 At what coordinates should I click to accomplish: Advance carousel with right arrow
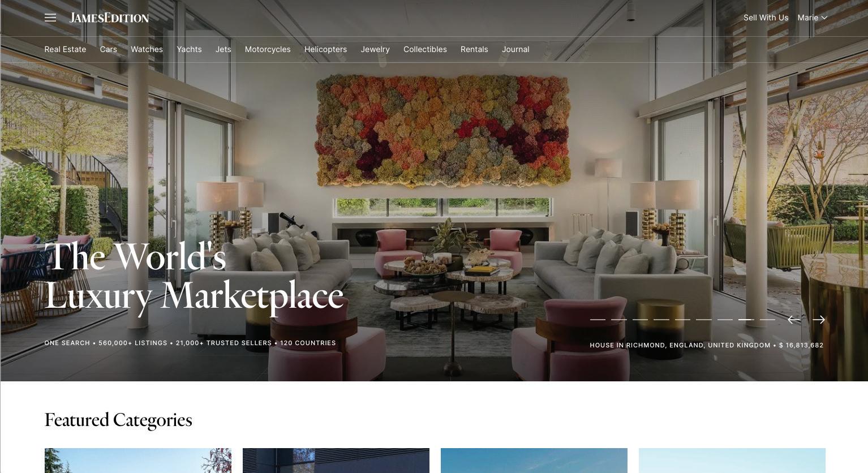(819, 320)
